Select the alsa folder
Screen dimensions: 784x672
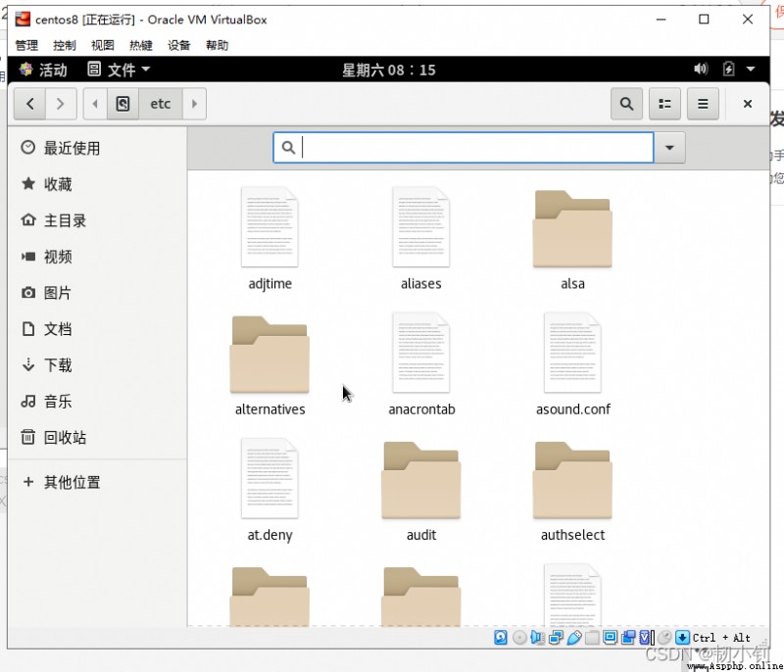click(x=572, y=240)
